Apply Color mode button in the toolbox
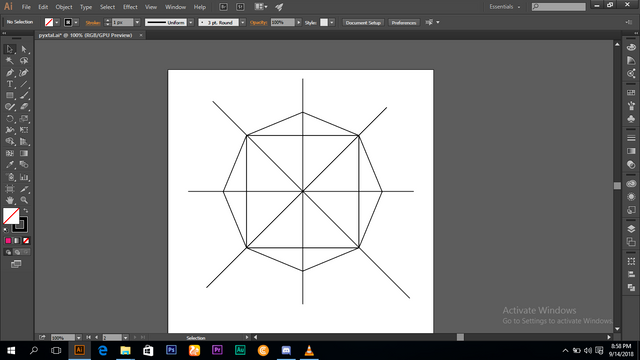Screen dimensions: 640x360 tap(8, 241)
